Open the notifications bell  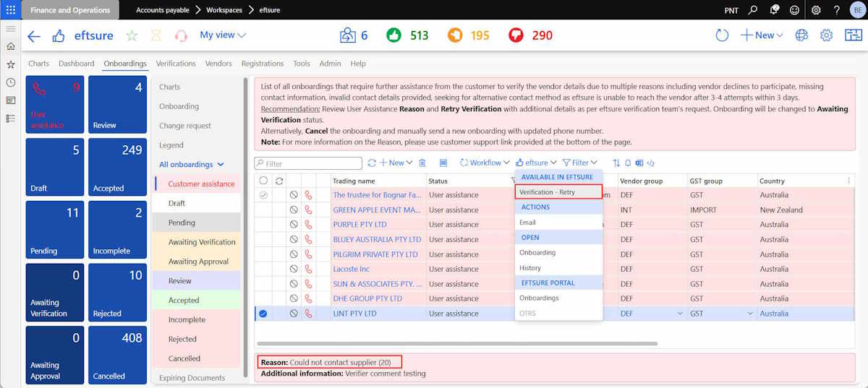774,10
